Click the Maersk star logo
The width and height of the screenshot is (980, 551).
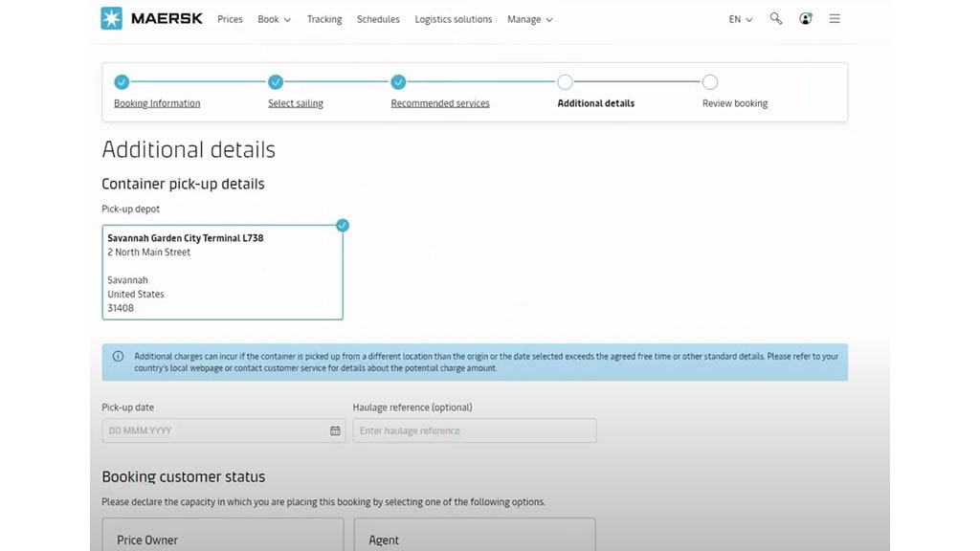[x=110, y=18]
